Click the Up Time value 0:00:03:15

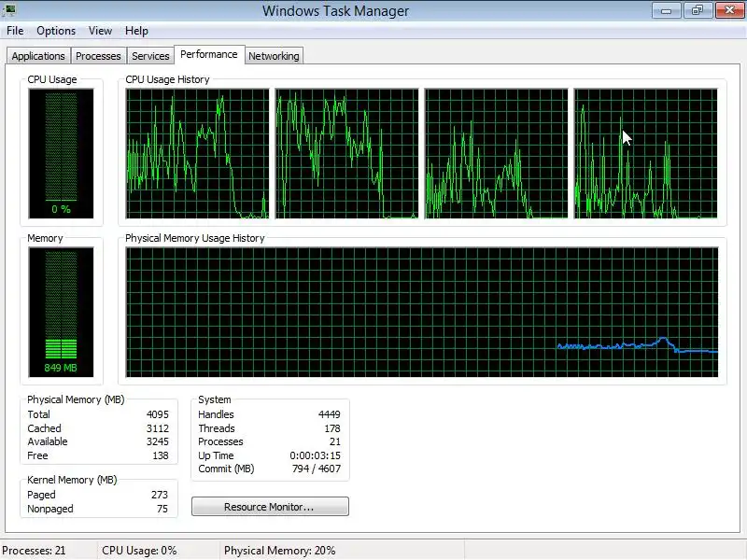point(315,455)
